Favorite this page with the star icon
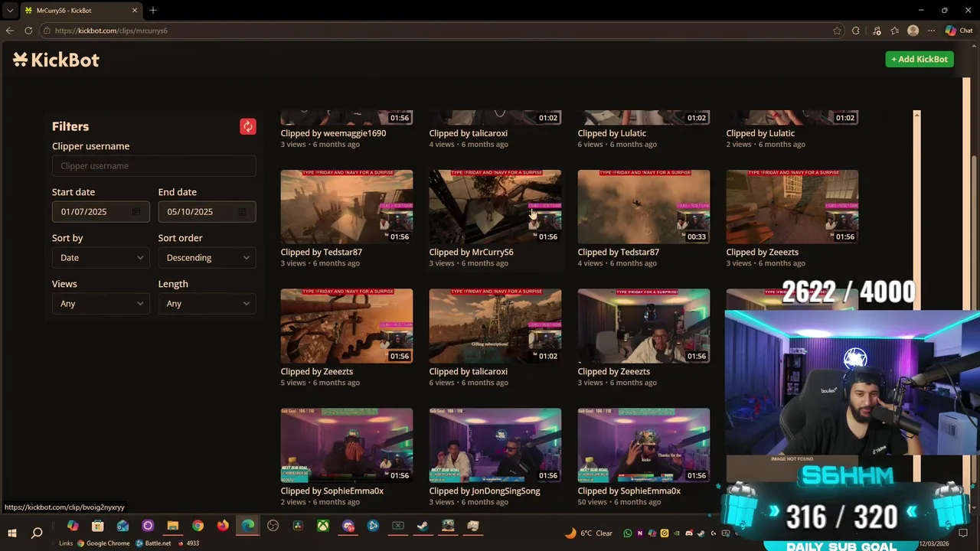This screenshot has height=551, width=980. [x=837, y=31]
